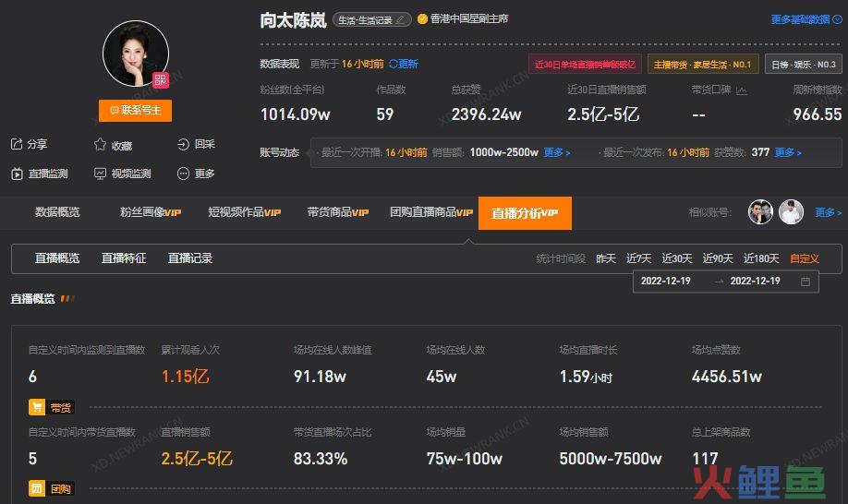Choose 自定义 time range

pyautogui.click(x=805, y=258)
